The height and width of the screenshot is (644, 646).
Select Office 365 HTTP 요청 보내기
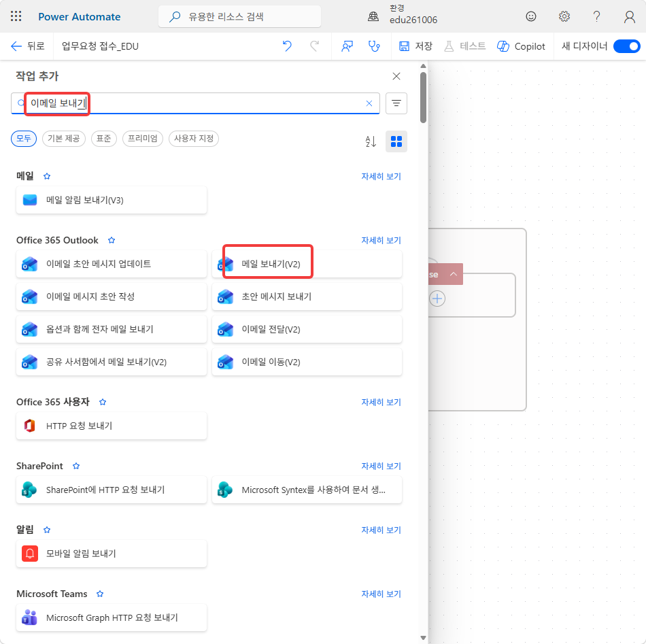tap(112, 426)
